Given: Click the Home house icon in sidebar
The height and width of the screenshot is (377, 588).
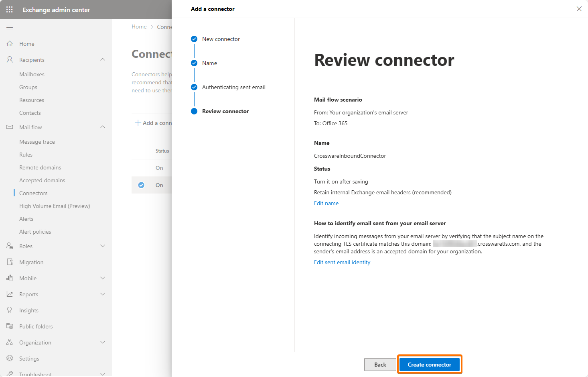Looking at the screenshot, I should pos(10,44).
